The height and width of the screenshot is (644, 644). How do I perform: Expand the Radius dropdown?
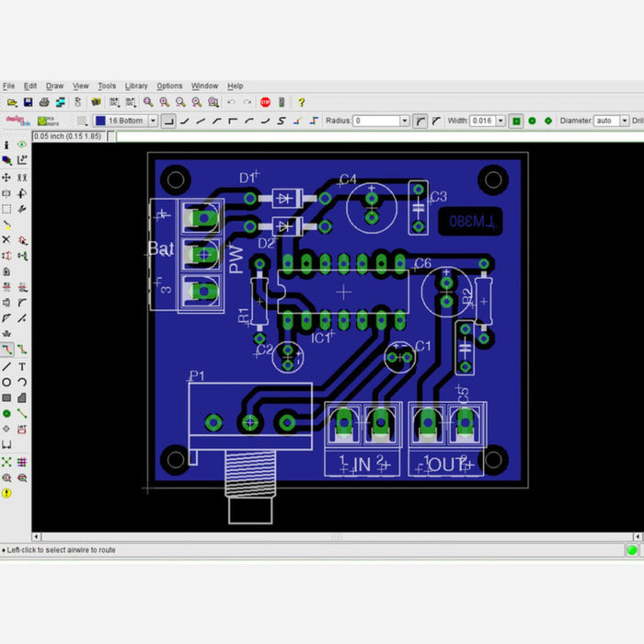tap(404, 121)
